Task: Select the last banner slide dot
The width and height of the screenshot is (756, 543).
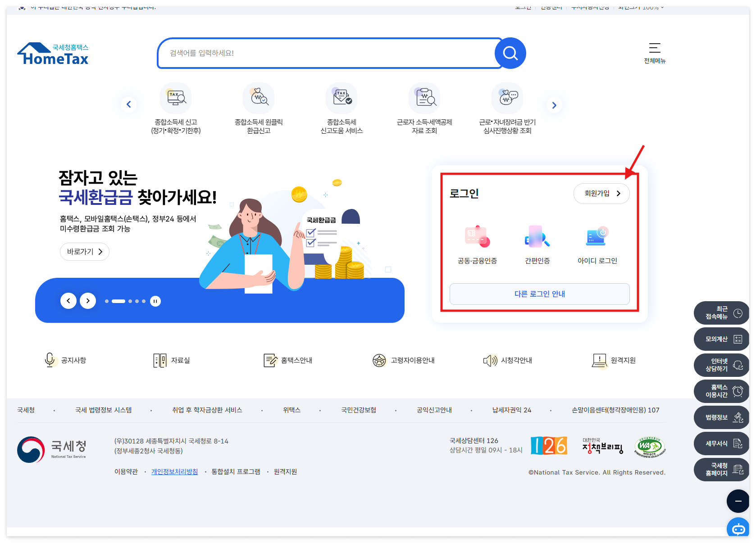Action: tap(144, 301)
